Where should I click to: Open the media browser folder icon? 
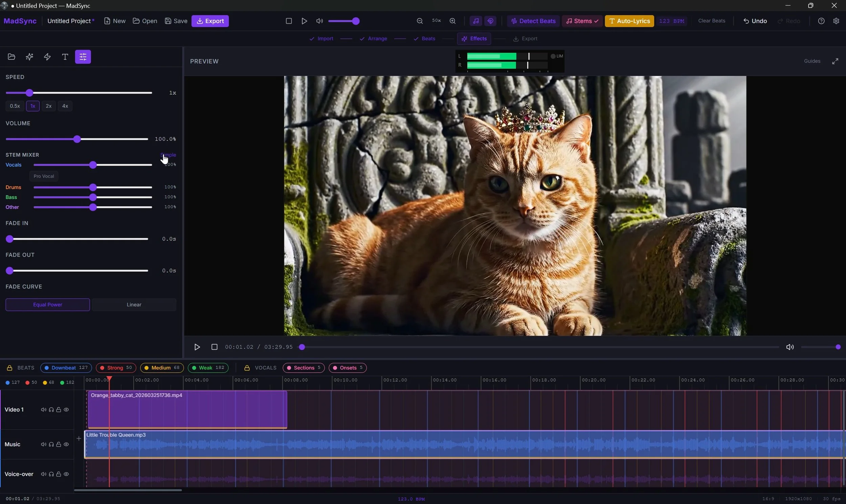click(x=11, y=57)
